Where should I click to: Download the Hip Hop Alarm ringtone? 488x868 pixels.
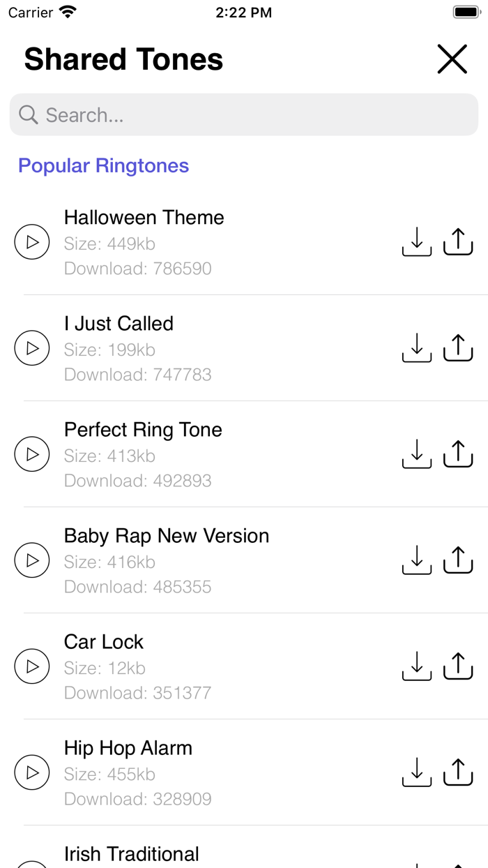[x=416, y=772]
